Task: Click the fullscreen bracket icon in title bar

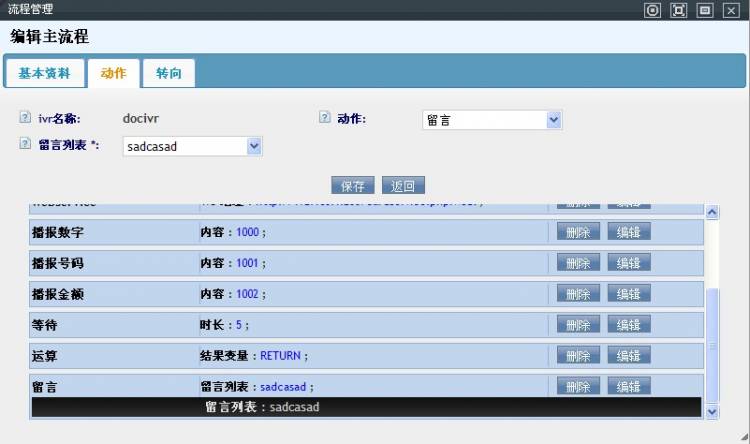Action: click(679, 10)
